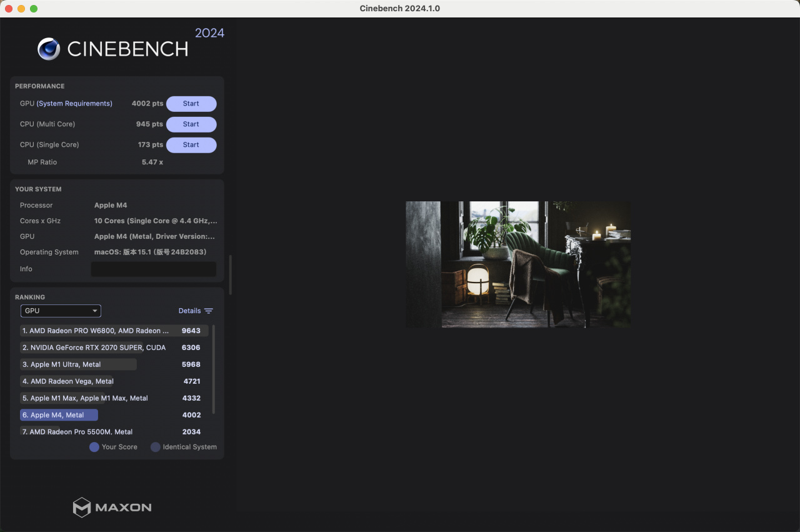Start the CPU (Multi Core) benchmark

(x=191, y=124)
